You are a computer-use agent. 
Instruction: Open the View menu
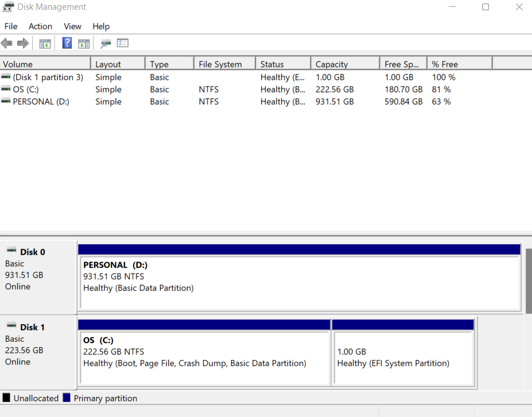pyautogui.click(x=72, y=26)
